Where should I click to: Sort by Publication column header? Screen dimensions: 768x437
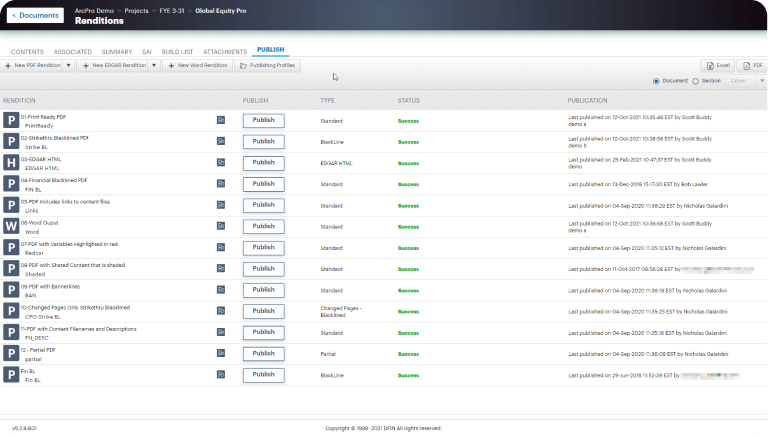point(587,100)
